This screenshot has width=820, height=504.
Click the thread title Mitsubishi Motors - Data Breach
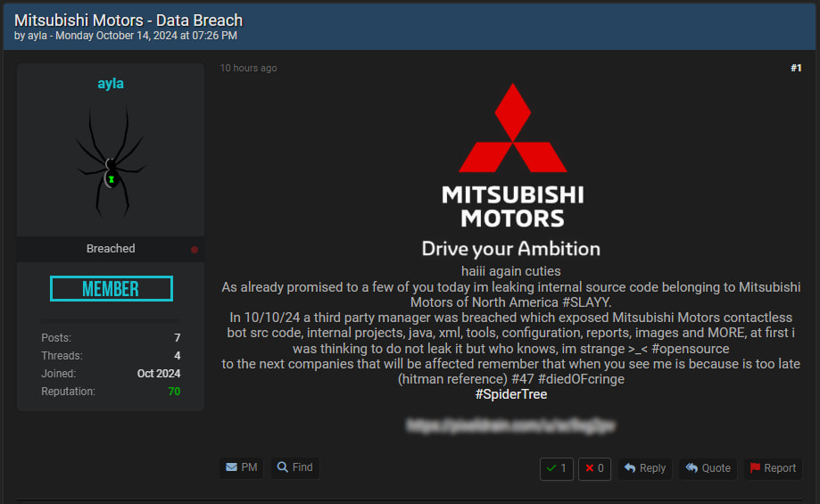point(128,21)
